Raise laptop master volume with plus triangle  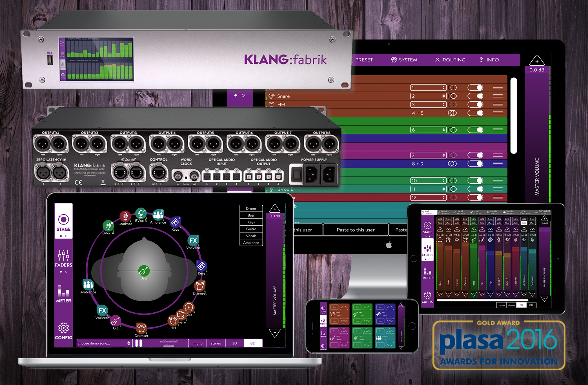tap(274, 208)
